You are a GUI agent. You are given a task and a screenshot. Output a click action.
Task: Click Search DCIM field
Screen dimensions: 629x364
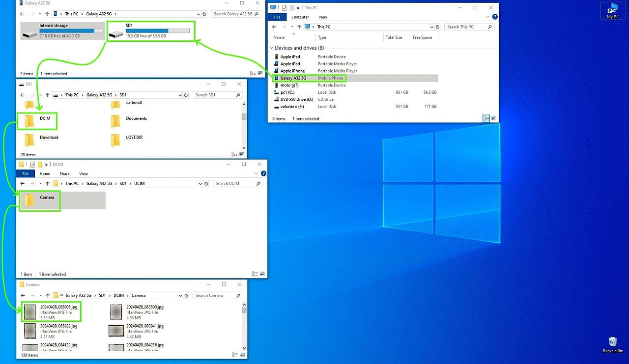pos(238,183)
